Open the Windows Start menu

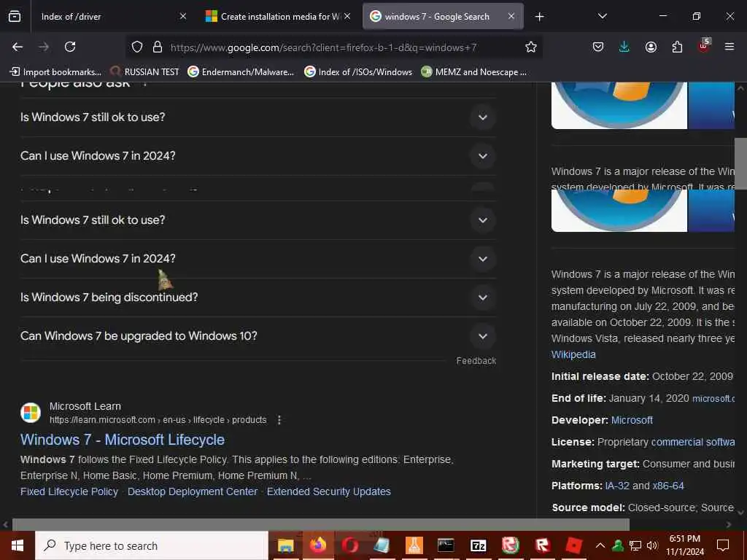pyautogui.click(x=18, y=545)
